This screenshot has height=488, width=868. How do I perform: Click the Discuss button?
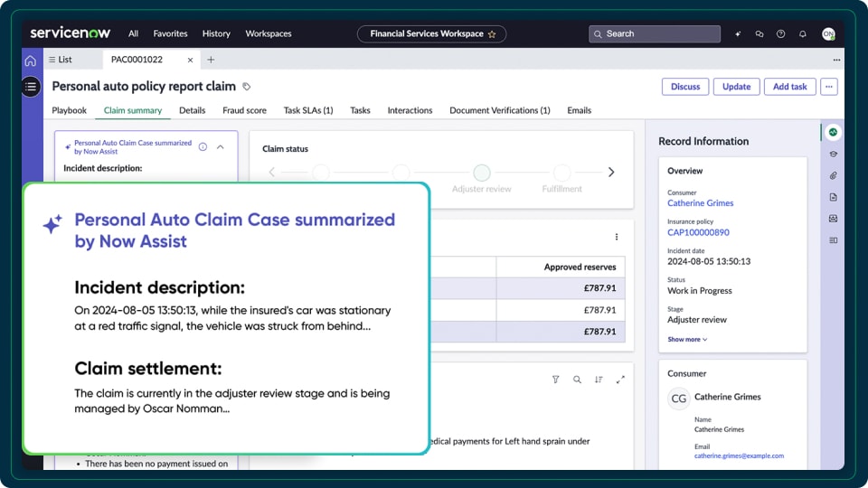(685, 87)
